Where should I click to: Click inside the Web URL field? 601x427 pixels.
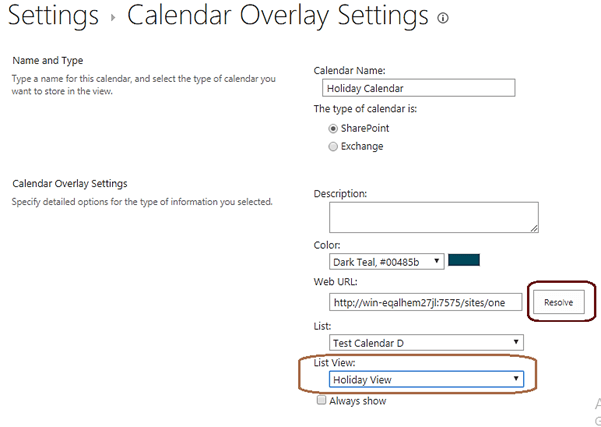click(425, 302)
